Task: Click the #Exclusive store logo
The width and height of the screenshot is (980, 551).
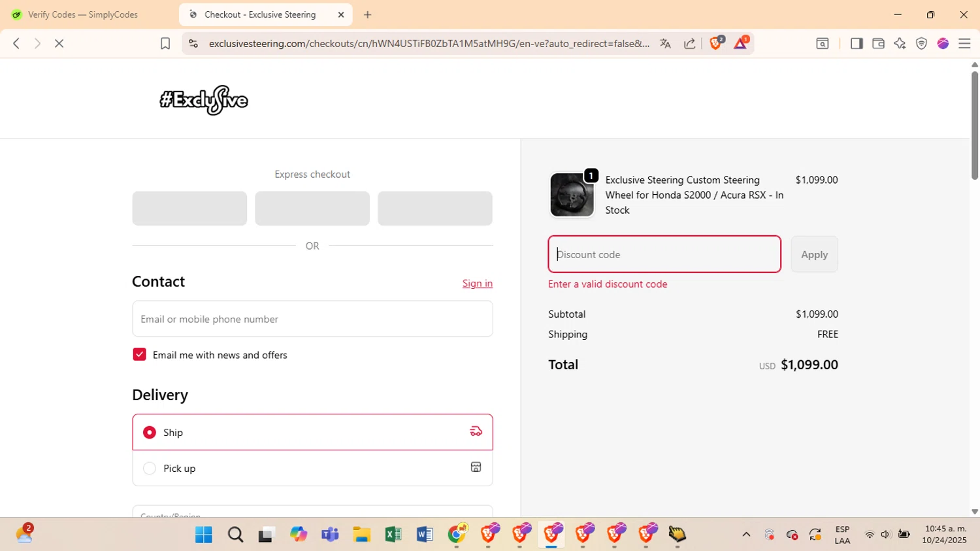Action: 204,100
